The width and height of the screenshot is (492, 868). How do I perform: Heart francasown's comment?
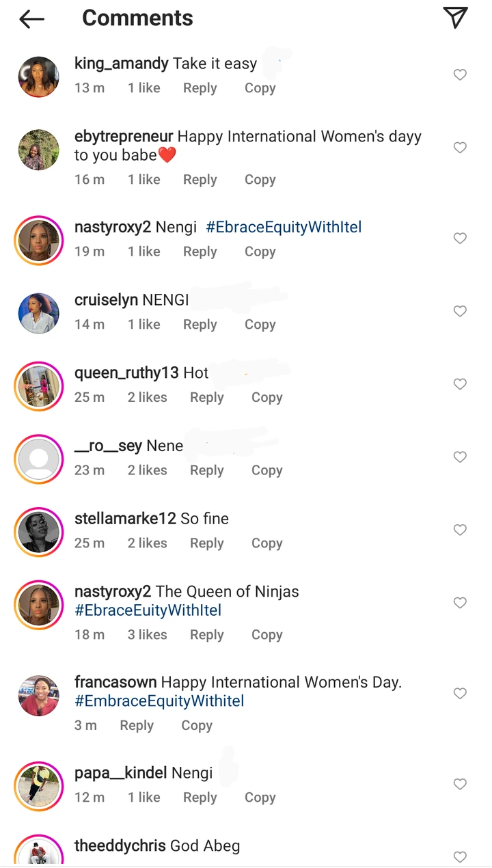point(460,694)
